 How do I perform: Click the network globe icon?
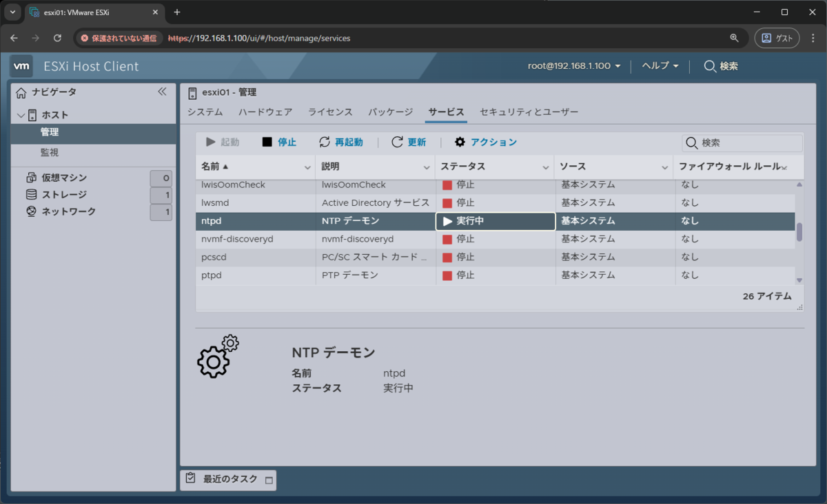(x=32, y=211)
